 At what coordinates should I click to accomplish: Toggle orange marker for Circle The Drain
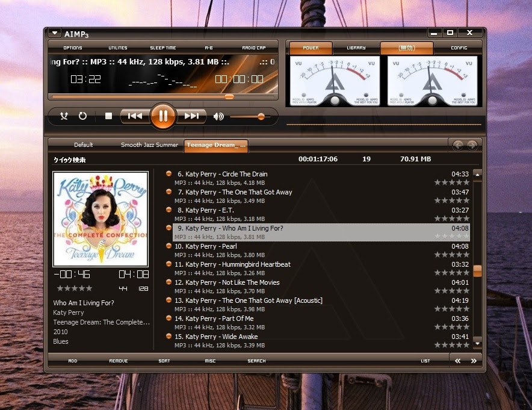169,173
